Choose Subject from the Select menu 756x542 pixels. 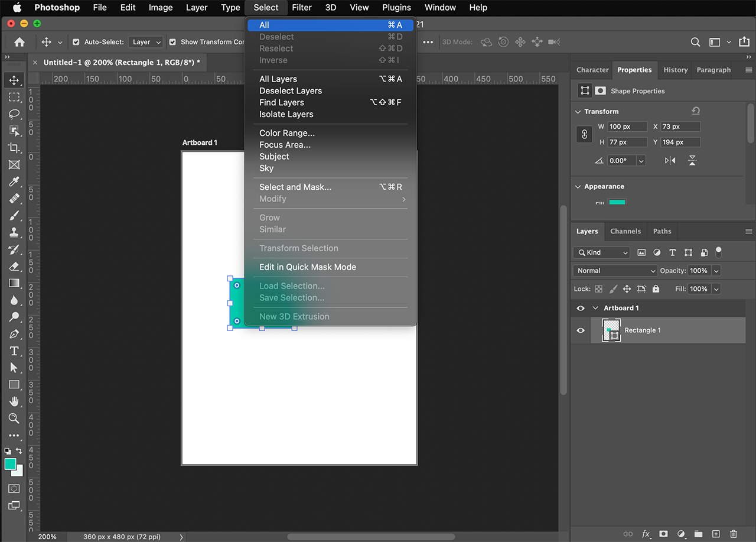click(x=331, y=157)
